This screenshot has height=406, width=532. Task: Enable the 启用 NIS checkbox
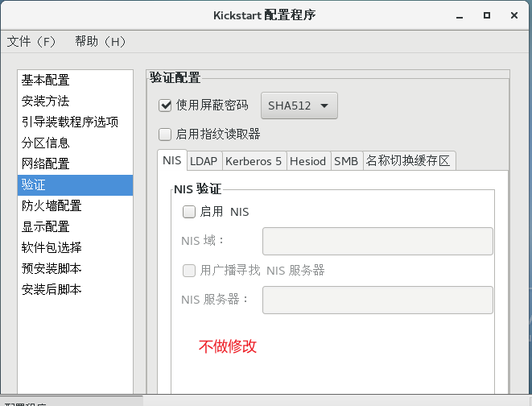[189, 212]
